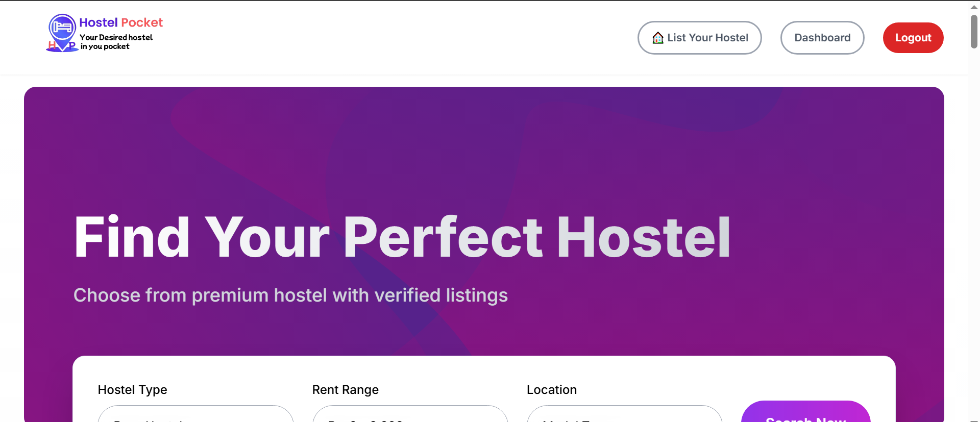The image size is (980, 422).
Task: Click the vertical scrollbar thumb
Action: click(974, 32)
